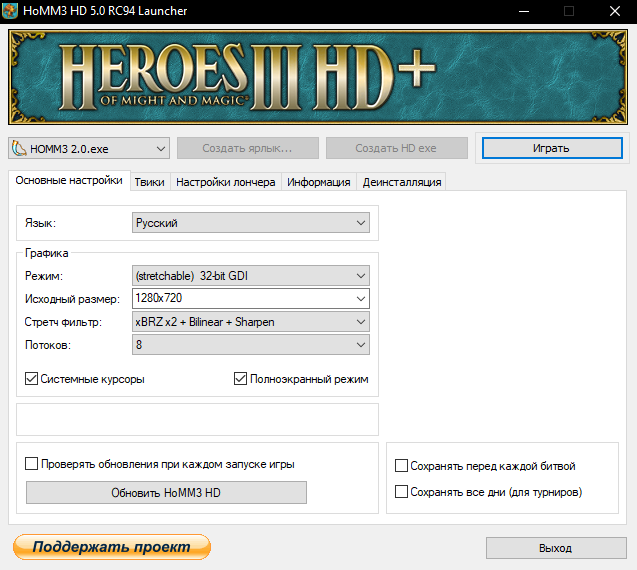Open the Потоков thread count dropdown

(251, 345)
